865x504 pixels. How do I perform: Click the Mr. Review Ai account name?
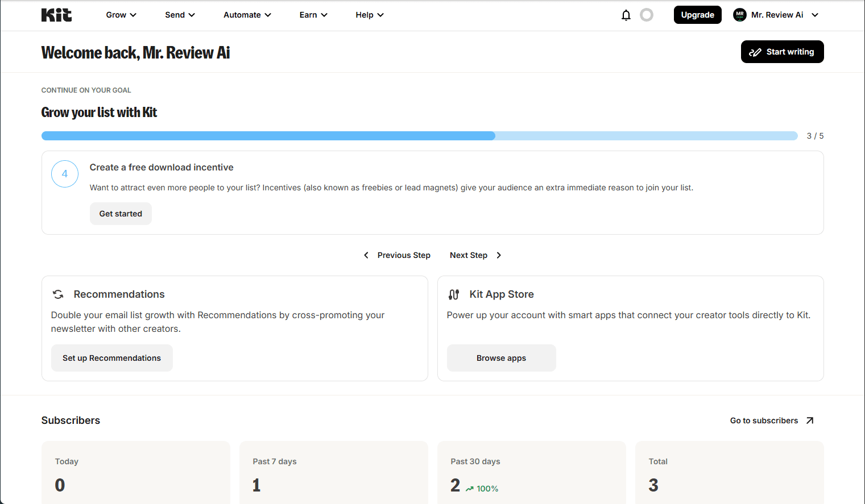(x=777, y=15)
